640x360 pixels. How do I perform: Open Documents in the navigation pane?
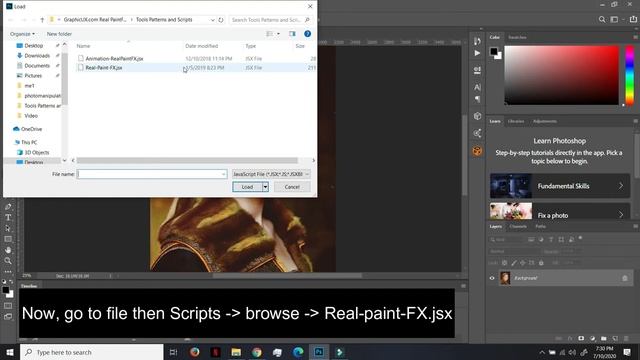coord(37,66)
